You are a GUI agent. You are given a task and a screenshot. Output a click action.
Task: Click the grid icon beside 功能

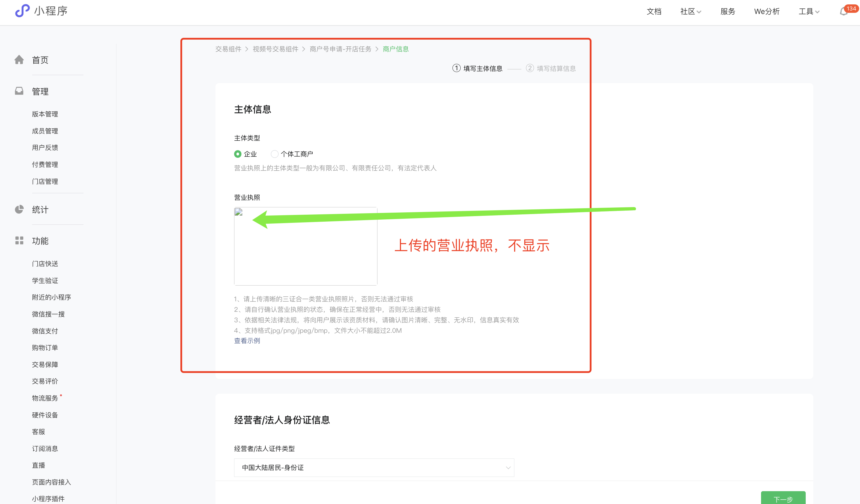pyautogui.click(x=19, y=241)
